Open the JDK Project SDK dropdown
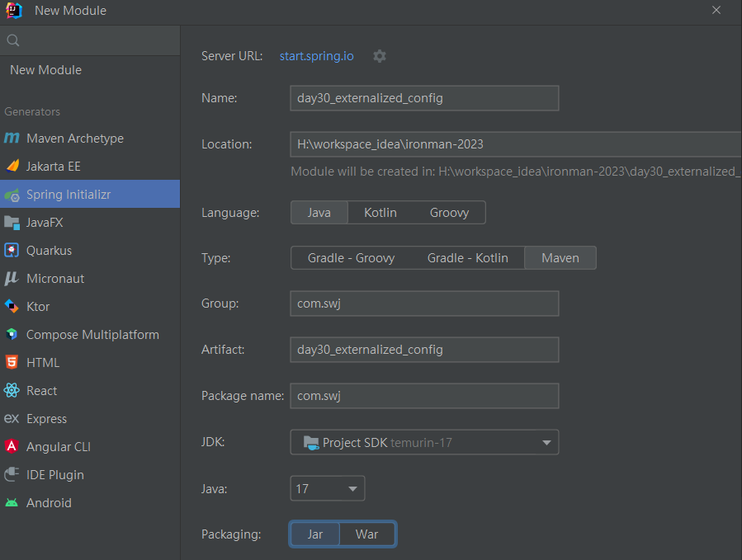Image resolution: width=742 pixels, height=560 pixels. pos(424,442)
